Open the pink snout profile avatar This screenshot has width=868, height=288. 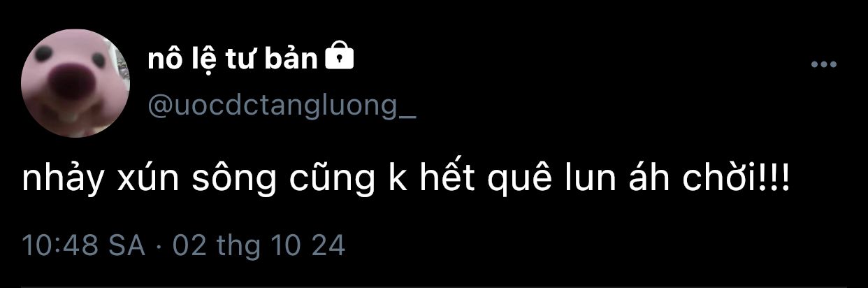[76, 85]
